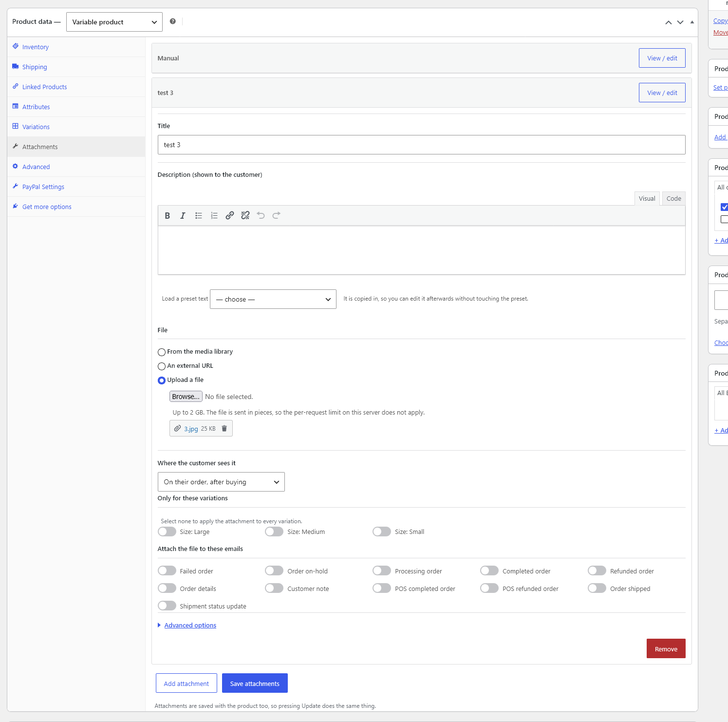
Task: Select From the media library option
Action: tap(162, 352)
